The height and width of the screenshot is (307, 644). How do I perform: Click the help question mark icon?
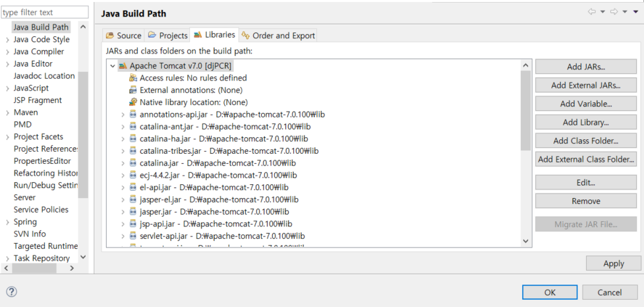[12, 292]
